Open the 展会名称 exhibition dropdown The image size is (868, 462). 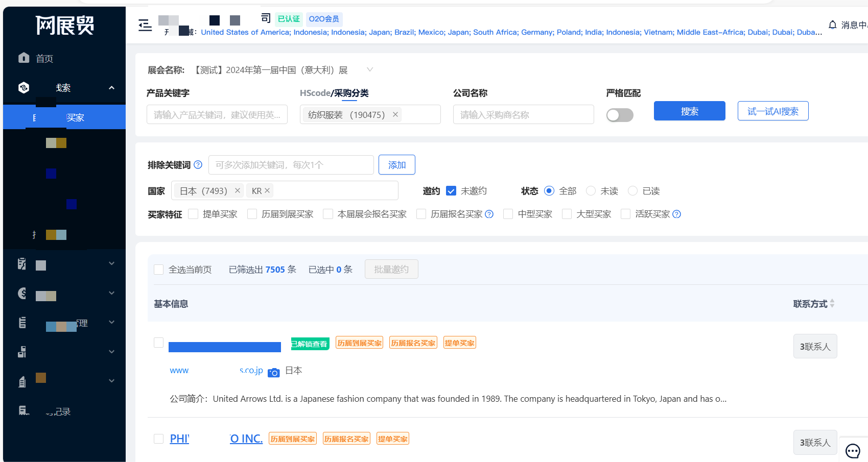(x=370, y=70)
